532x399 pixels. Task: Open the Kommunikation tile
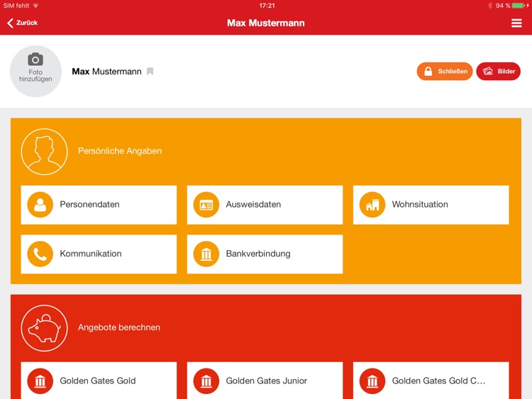coord(99,254)
